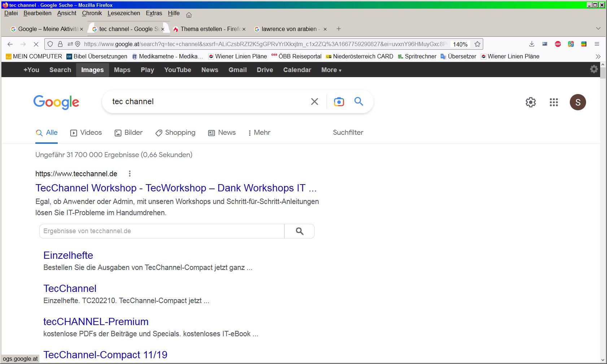The width and height of the screenshot is (607, 364).
Task: Open TecChannel Workshop result link
Action: click(x=176, y=188)
